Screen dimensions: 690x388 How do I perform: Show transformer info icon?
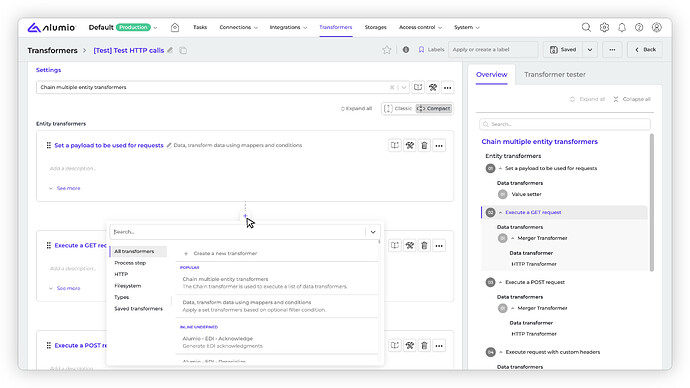406,50
